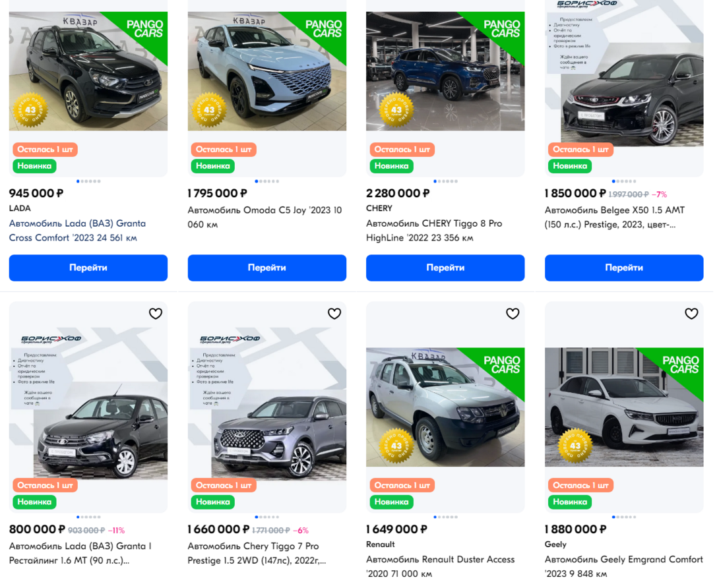Open the white Geely Emgrand photo
This screenshot has width=719, height=588.
(624, 407)
